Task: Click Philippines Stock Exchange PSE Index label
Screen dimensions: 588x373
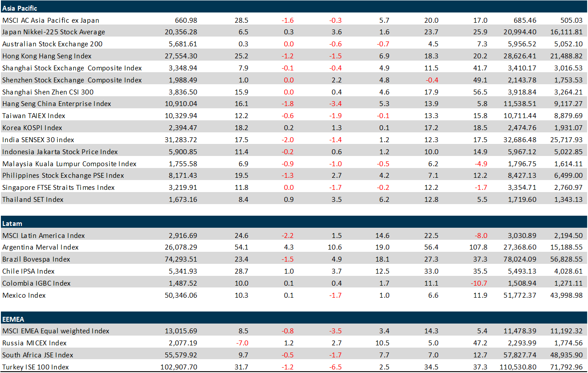Action: click(x=63, y=176)
